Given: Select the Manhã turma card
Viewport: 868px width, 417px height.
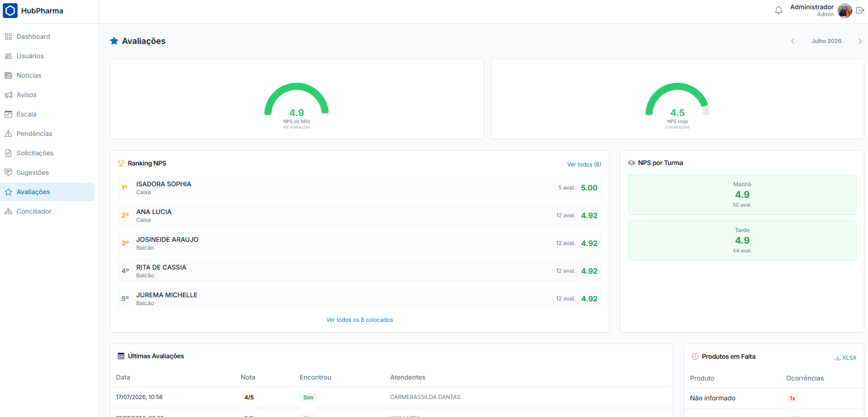Looking at the screenshot, I should tap(742, 195).
